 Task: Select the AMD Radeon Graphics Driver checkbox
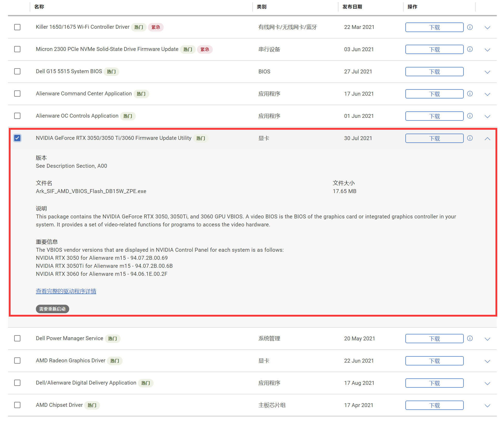(x=17, y=361)
